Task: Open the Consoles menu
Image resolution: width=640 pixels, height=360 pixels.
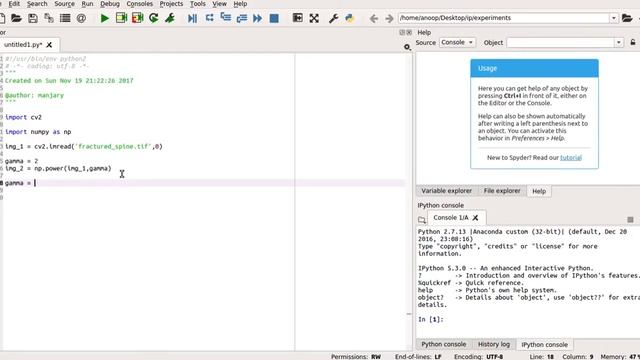Action: tap(140, 4)
